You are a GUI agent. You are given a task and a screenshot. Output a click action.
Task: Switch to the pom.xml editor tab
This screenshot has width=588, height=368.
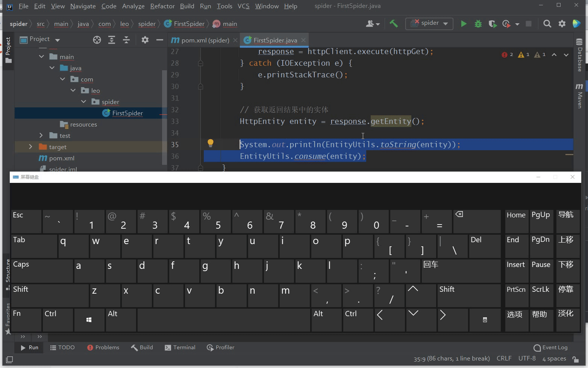click(204, 40)
